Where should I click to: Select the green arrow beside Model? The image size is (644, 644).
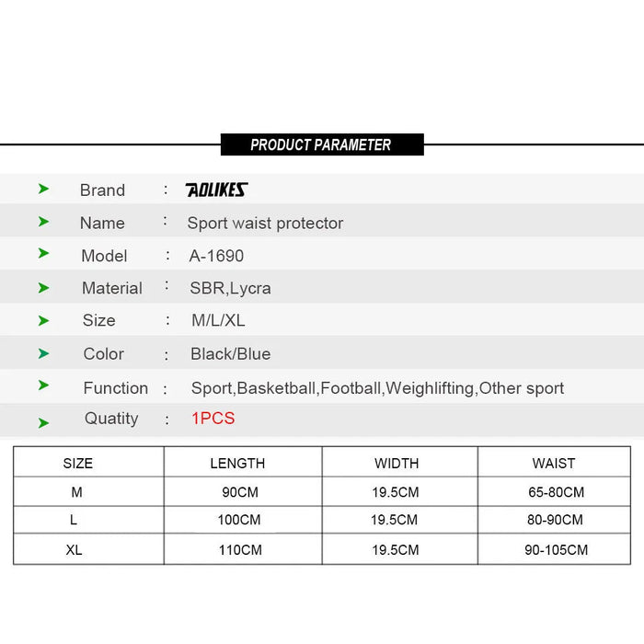pos(43,254)
